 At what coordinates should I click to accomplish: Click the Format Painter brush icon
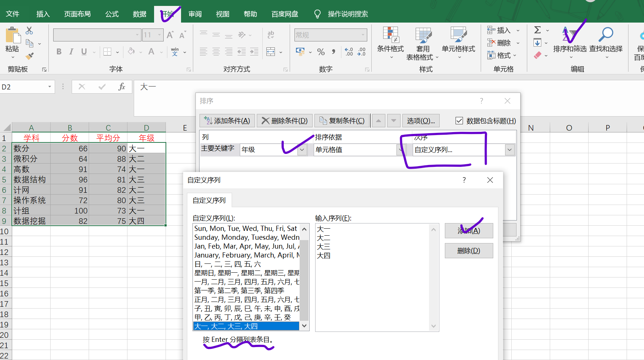tap(30, 56)
